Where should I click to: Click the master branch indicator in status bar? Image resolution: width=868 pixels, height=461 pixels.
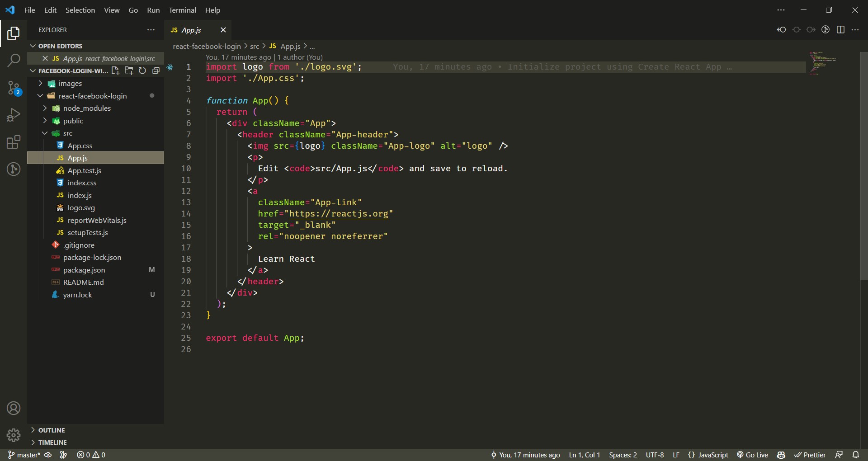point(24,455)
